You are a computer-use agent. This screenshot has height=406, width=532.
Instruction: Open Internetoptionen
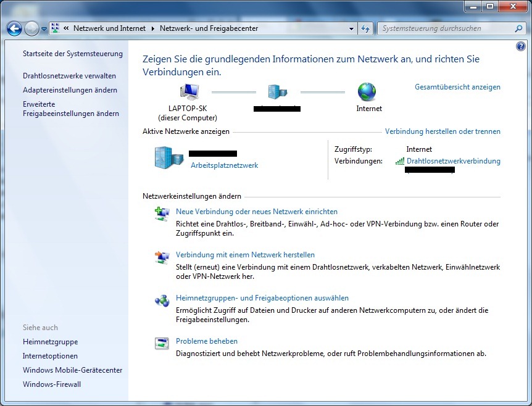[50, 356]
